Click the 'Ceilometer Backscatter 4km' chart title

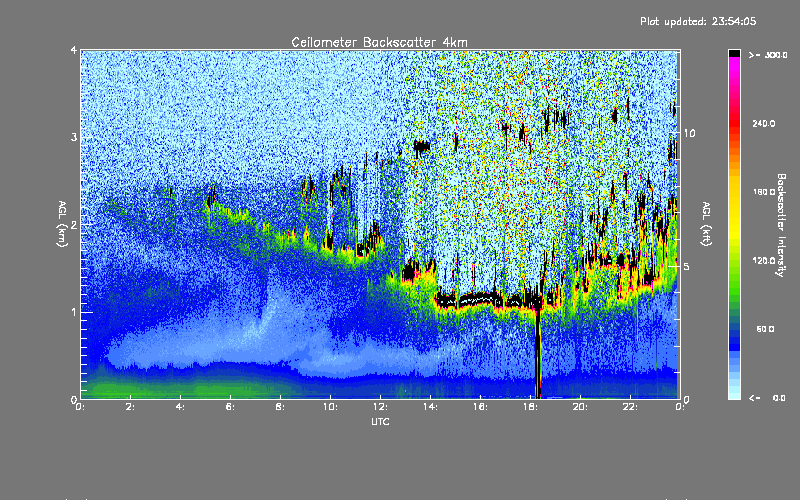[x=379, y=42]
